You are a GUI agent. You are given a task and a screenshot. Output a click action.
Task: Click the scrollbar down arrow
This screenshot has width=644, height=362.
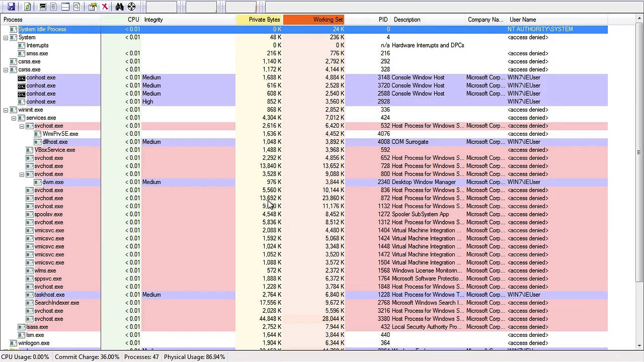(639, 345)
